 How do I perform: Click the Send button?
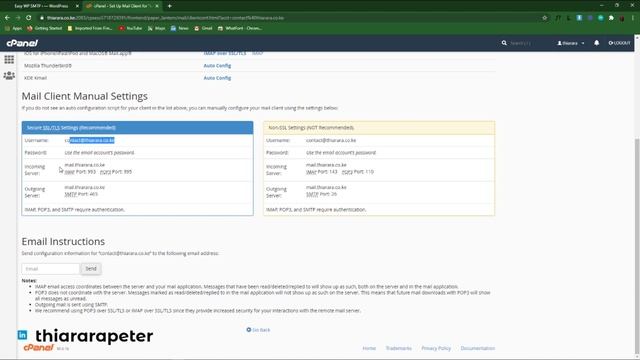tap(91, 269)
